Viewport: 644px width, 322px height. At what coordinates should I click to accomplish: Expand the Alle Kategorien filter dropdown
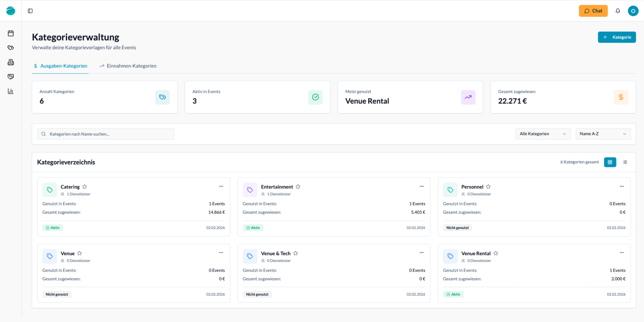click(x=543, y=134)
